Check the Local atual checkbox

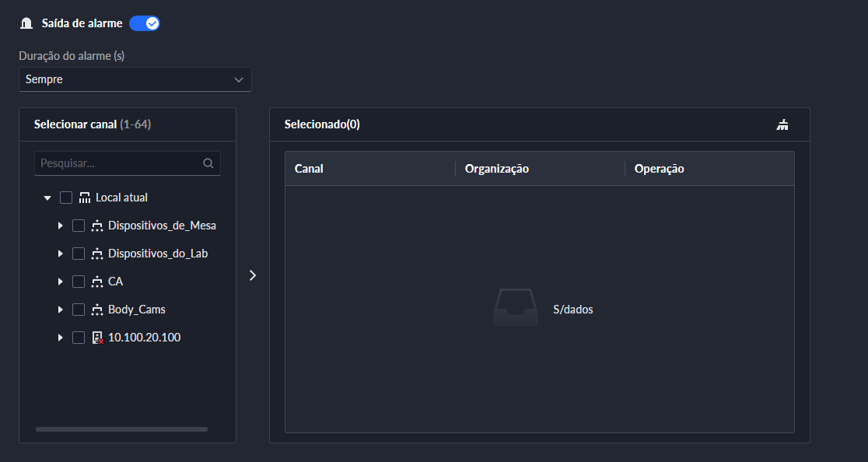pyautogui.click(x=66, y=198)
